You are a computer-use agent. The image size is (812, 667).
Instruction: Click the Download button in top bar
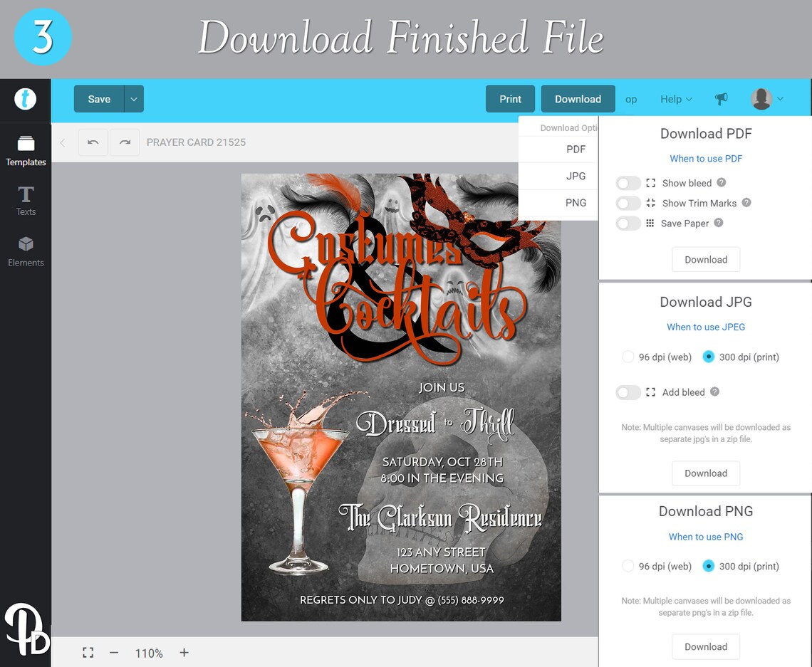click(578, 99)
